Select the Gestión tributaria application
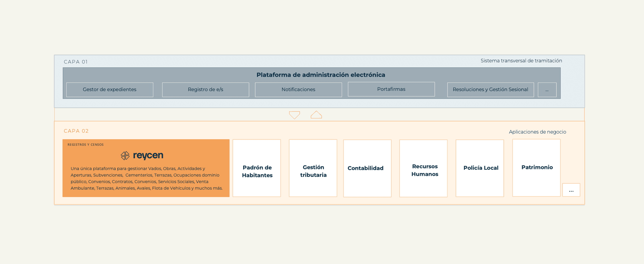The width and height of the screenshot is (644, 264). [313, 171]
